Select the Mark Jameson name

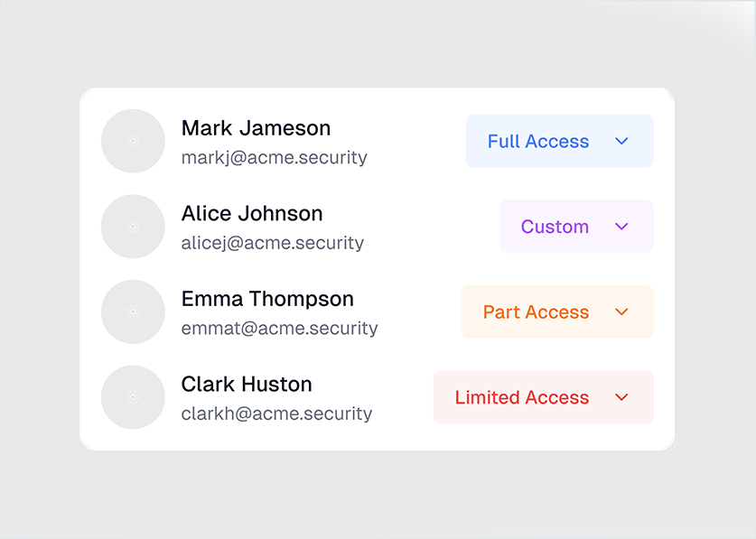(x=256, y=128)
